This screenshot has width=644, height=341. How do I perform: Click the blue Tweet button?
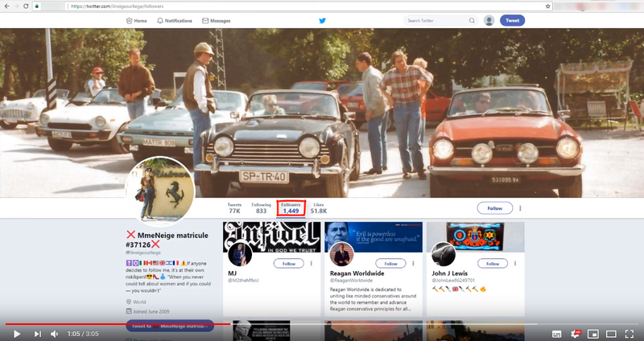click(x=512, y=21)
